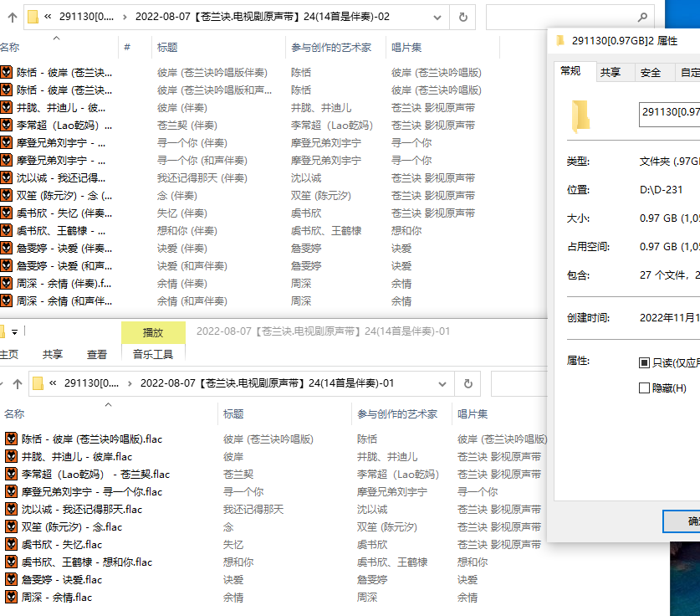Screen dimensions: 700x616
Task: Select the 双笙 (陈元汐) - 念.flac file icon
Action: (x=12, y=526)
